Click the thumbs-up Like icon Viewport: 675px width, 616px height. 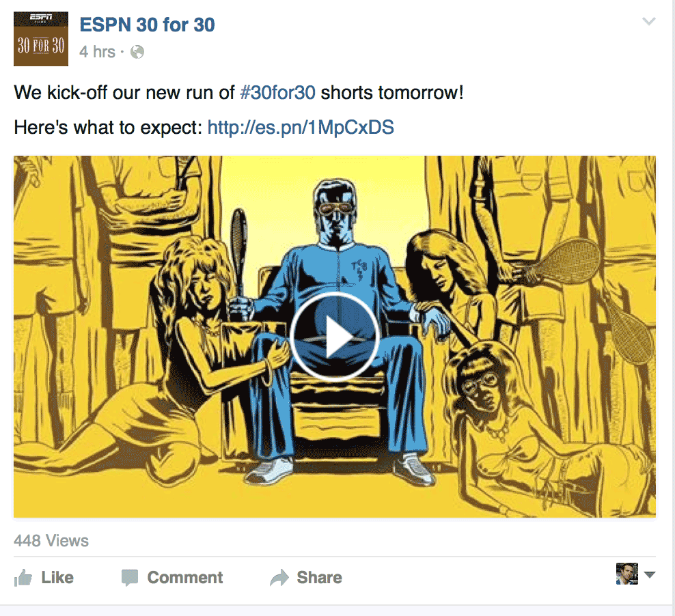click(23, 578)
